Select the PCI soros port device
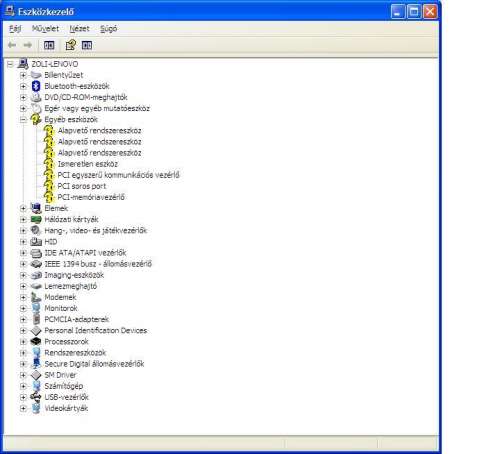 coord(82,186)
